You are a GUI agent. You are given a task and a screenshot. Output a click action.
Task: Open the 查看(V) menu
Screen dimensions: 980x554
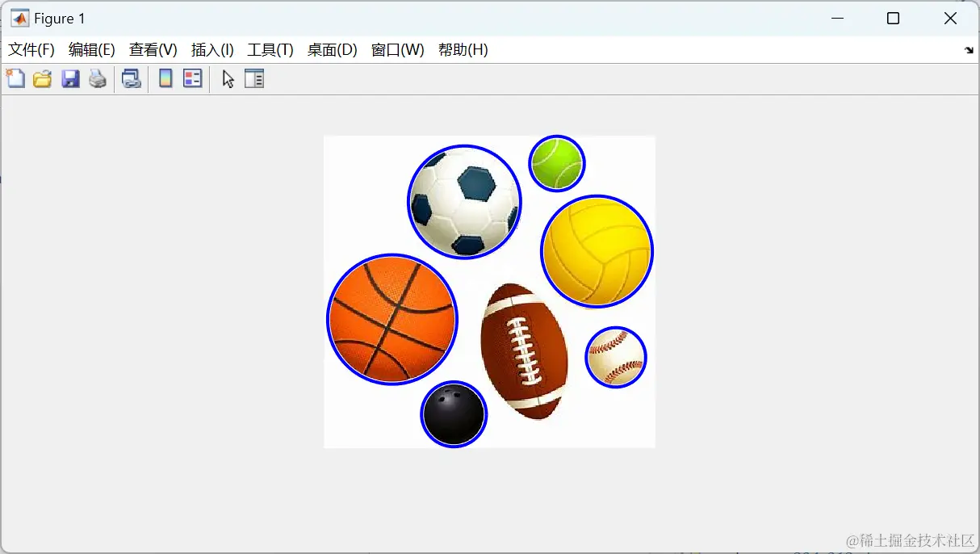pyautogui.click(x=153, y=50)
